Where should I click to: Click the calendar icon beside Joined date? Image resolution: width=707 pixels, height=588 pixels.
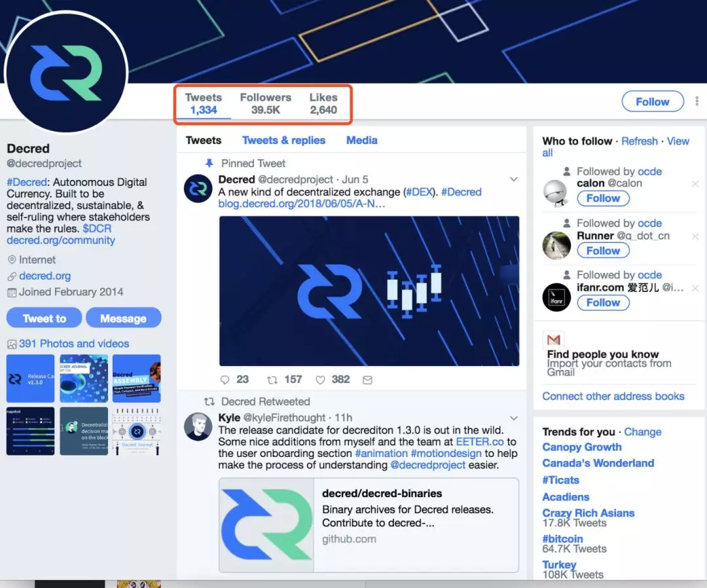click(12, 293)
